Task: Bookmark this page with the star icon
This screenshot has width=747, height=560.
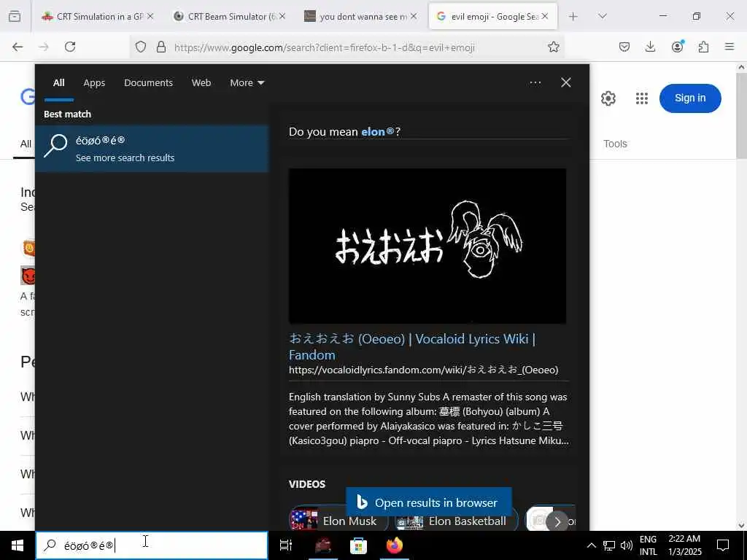Action: pyautogui.click(x=553, y=47)
